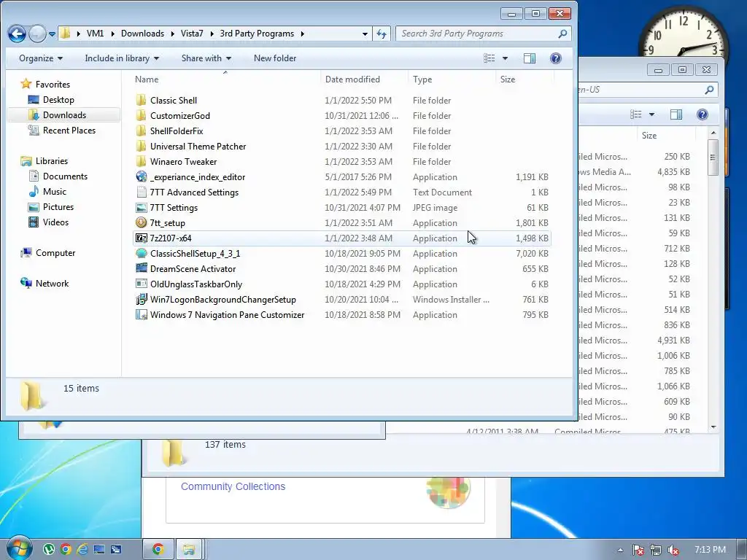Select the ShellFolderFix folder icon
This screenshot has width=747, height=560.
point(141,131)
